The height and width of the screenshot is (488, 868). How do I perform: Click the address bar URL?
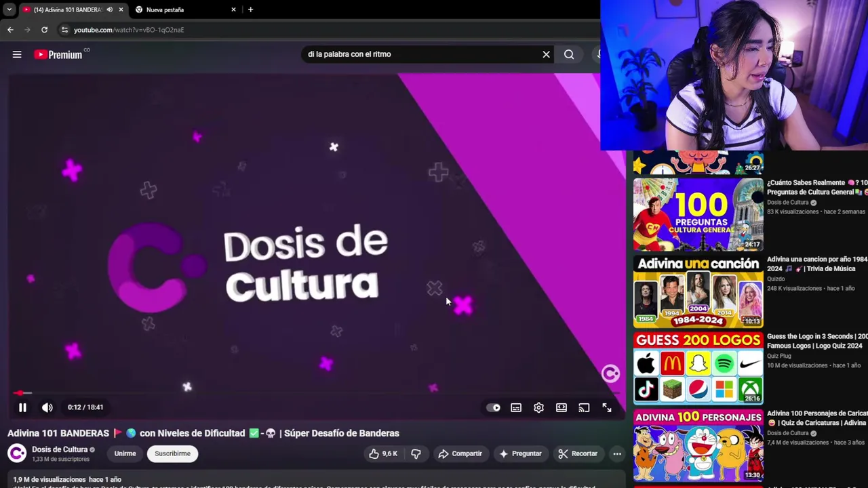pyautogui.click(x=129, y=30)
